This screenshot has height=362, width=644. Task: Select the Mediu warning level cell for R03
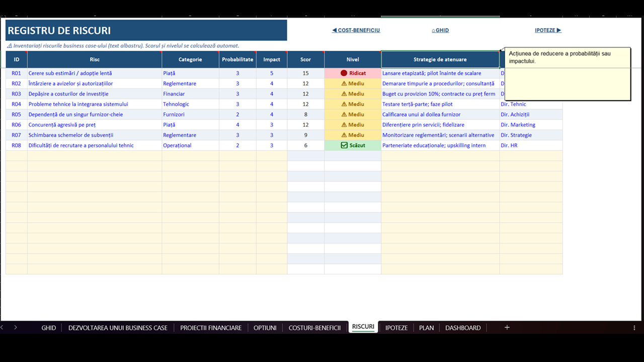pos(353,94)
